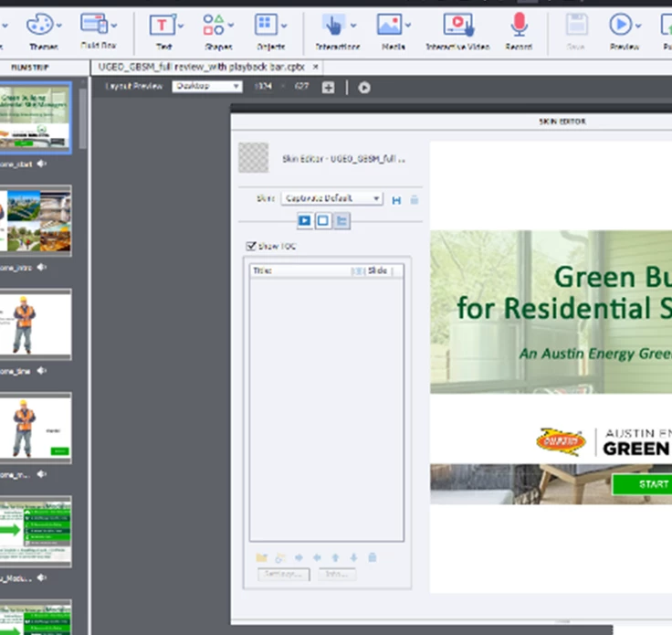Close the UGEO_GBSM_full review document tab
672x635 pixels.
[315, 67]
